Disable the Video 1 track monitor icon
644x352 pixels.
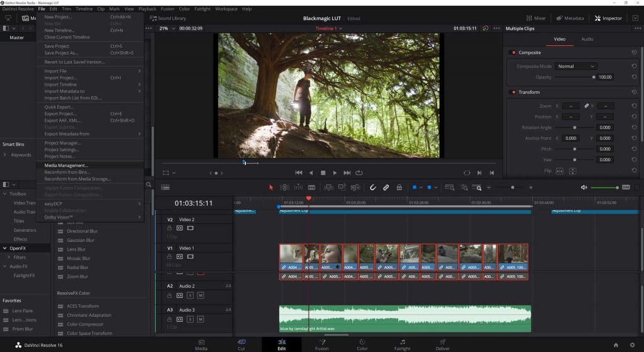pos(190,256)
